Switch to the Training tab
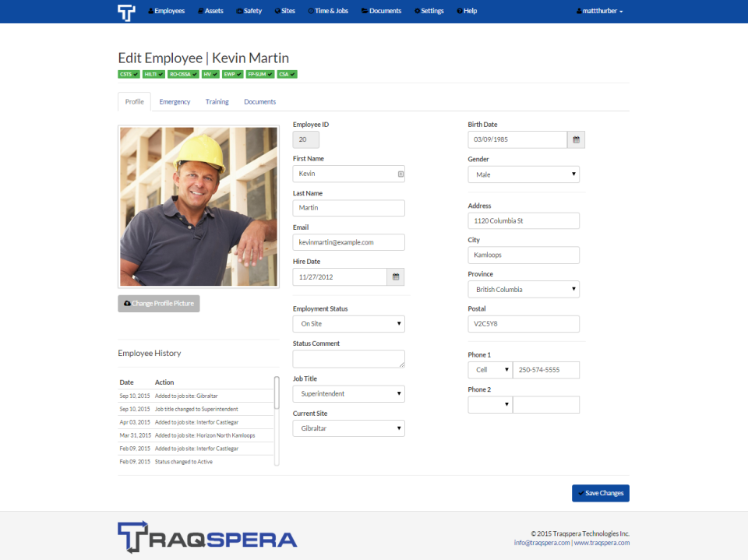This screenshot has width=748, height=560. tap(217, 101)
